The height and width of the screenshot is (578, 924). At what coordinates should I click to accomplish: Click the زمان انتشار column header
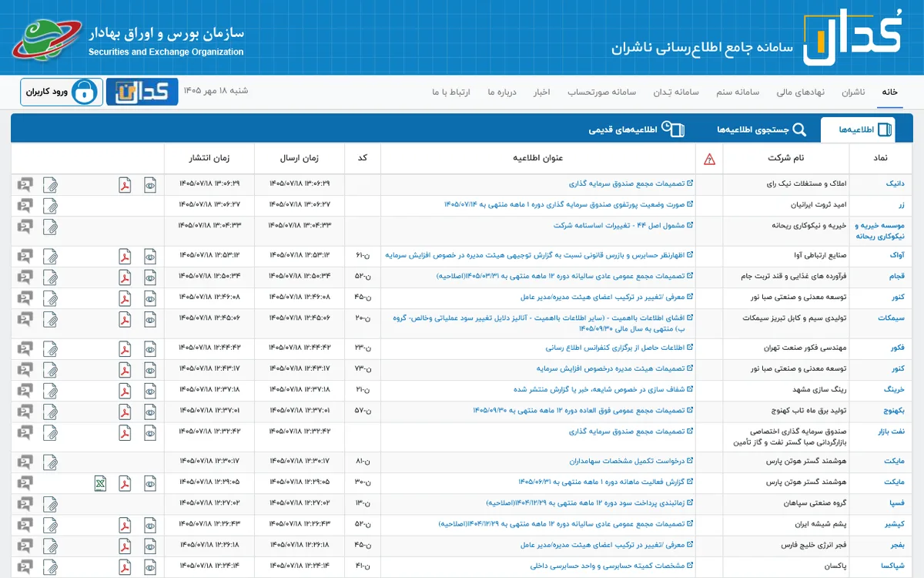pyautogui.click(x=209, y=158)
